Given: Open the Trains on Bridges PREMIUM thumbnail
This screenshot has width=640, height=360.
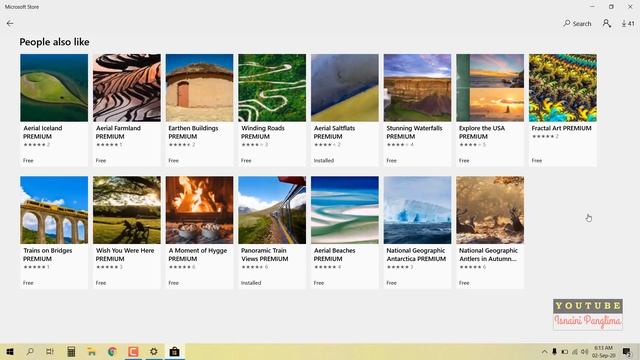Looking at the screenshot, I should [54, 210].
